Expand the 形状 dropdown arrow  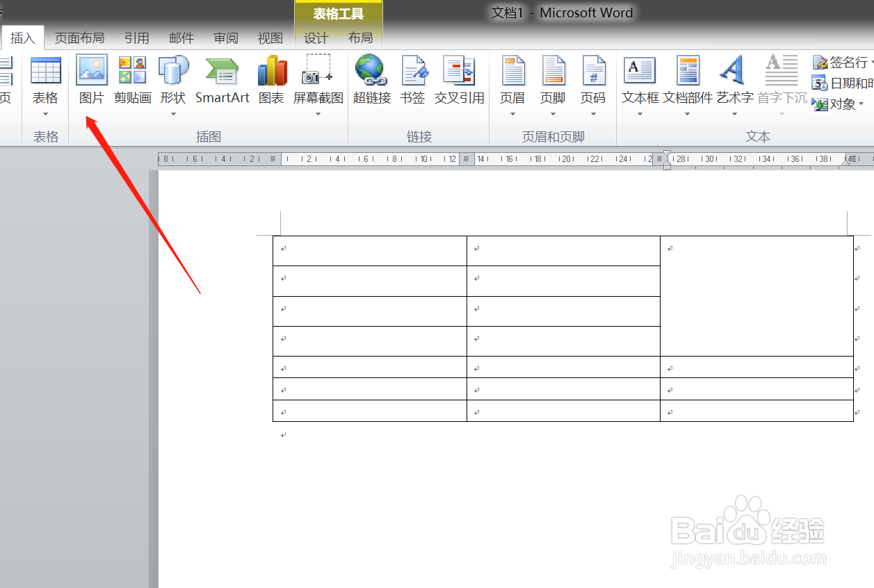[x=173, y=114]
